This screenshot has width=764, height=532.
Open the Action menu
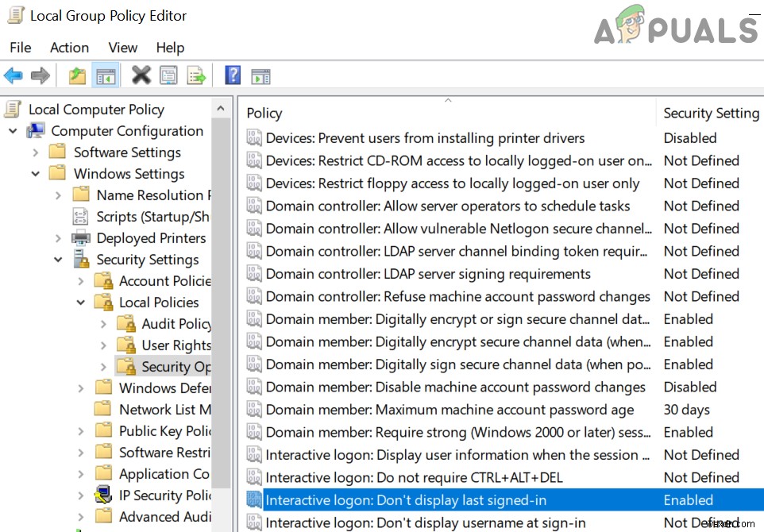(69, 48)
